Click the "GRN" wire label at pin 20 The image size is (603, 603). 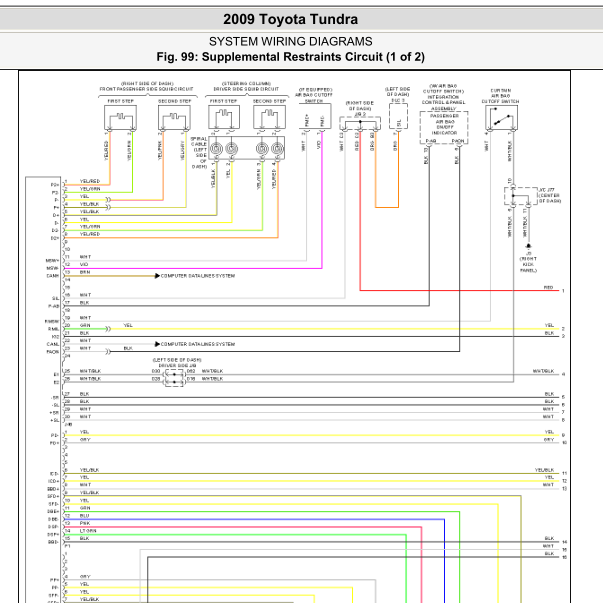(x=85, y=325)
